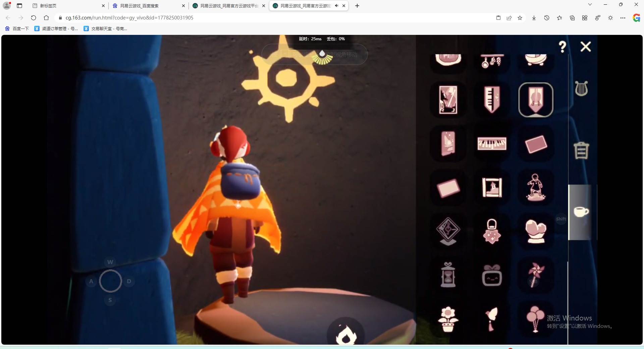644x349 pixels.
Task: Click the address bar URL field
Action: click(x=275, y=18)
